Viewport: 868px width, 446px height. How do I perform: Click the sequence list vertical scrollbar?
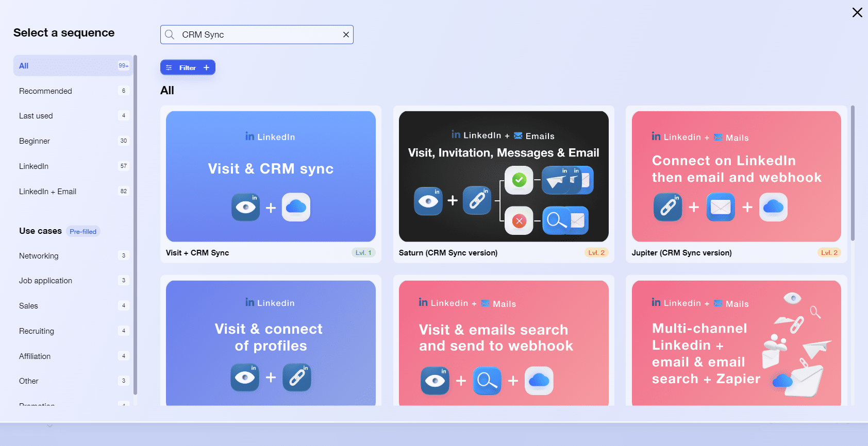click(853, 173)
